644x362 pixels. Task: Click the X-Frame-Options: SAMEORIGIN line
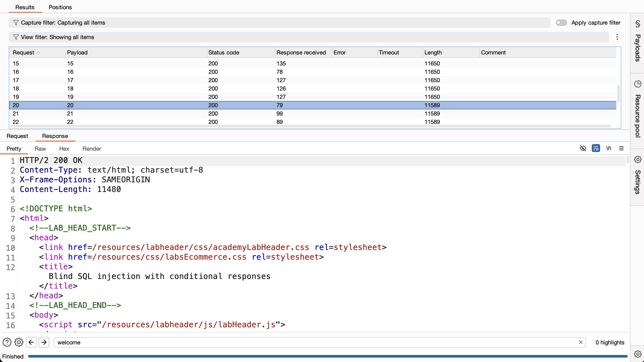(85, 180)
